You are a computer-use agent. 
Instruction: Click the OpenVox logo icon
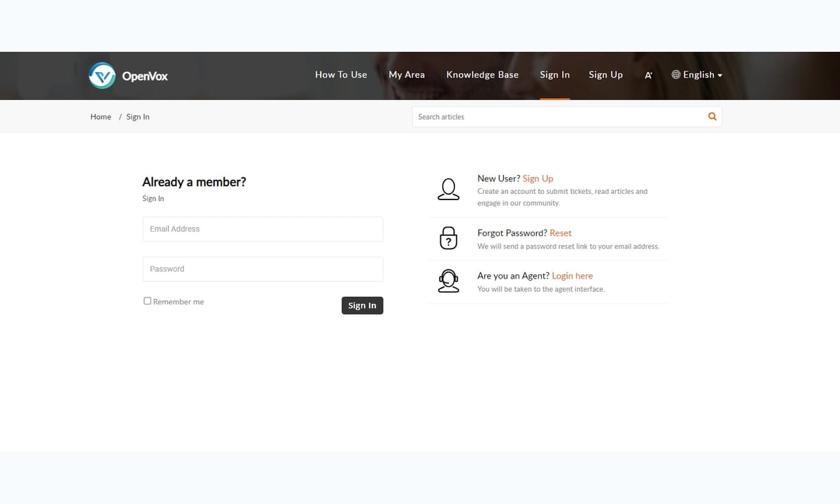click(102, 76)
